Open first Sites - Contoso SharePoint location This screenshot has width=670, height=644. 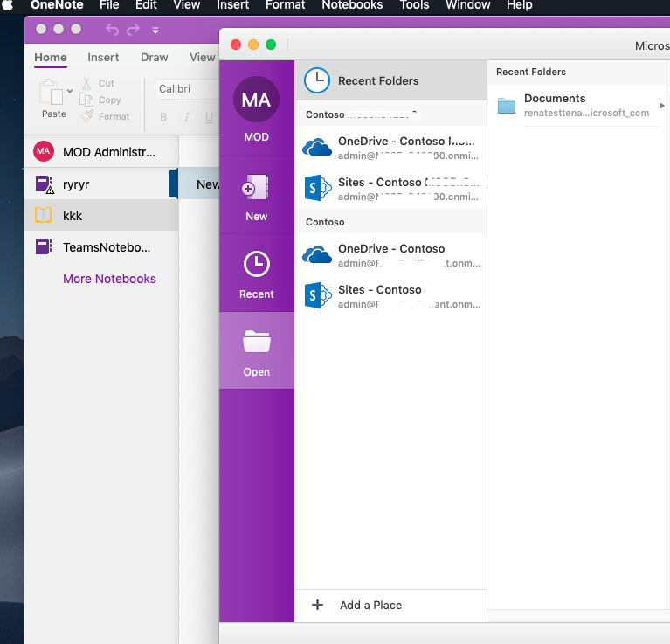tap(390, 189)
